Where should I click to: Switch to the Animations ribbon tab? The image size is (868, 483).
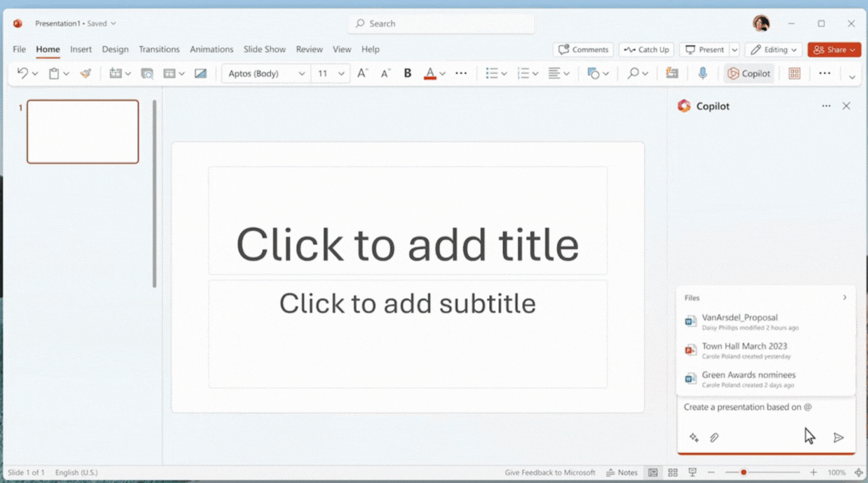pyautogui.click(x=211, y=49)
